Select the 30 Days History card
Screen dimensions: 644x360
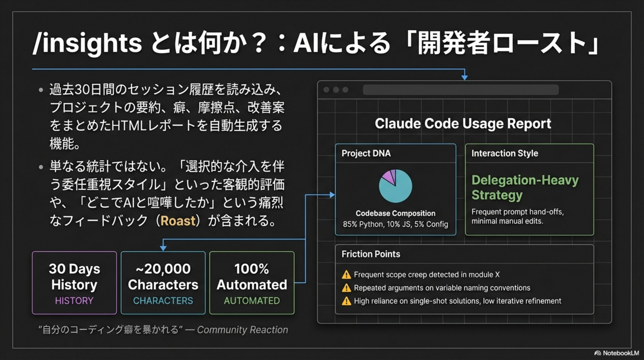(x=74, y=283)
